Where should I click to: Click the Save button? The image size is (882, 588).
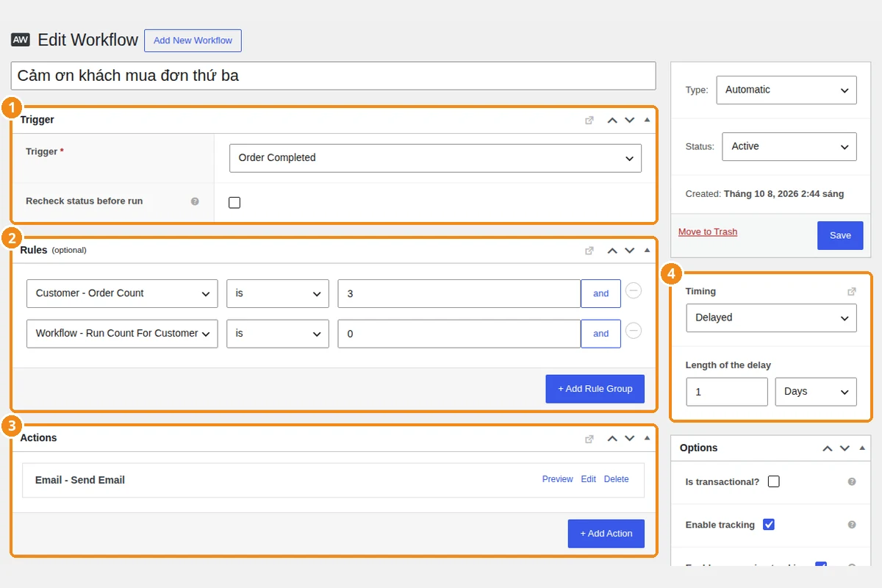click(x=840, y=235)
